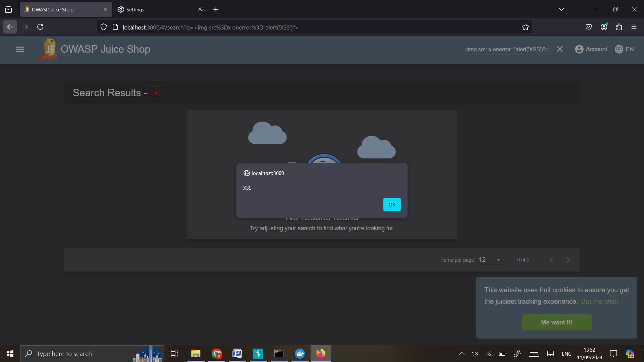644x362 pixels.
Task: Select the OWASP Juice Shop browser tab
Action: (64, 9)
